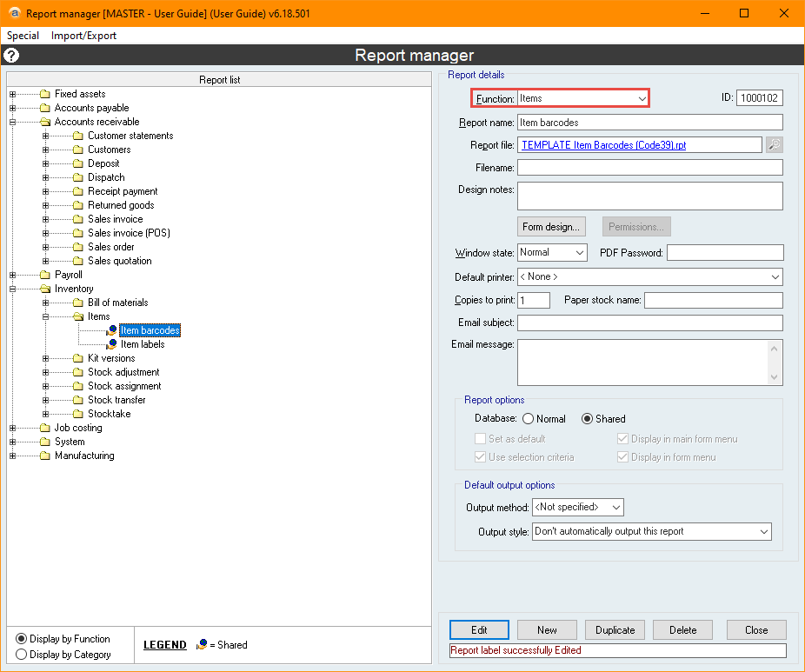The image size is (805, 672).
Task: Click the Stocktake folder icon
Action: point(77,414)
